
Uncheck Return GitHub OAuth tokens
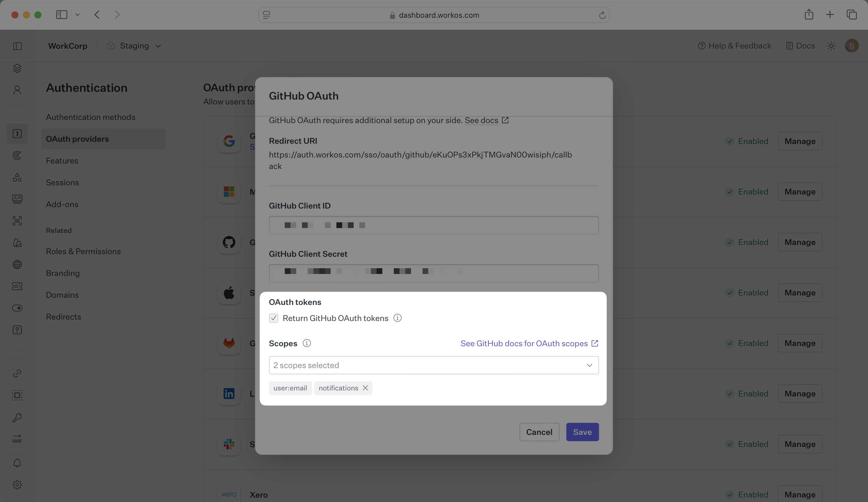tap(274, 318)
